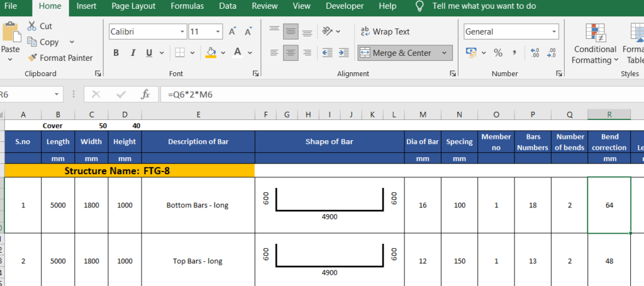Image resolution: width=644 pixels, height=286 pixels.
Task: Open Merge & Center dropdown arrow
Action: point(444,53)
